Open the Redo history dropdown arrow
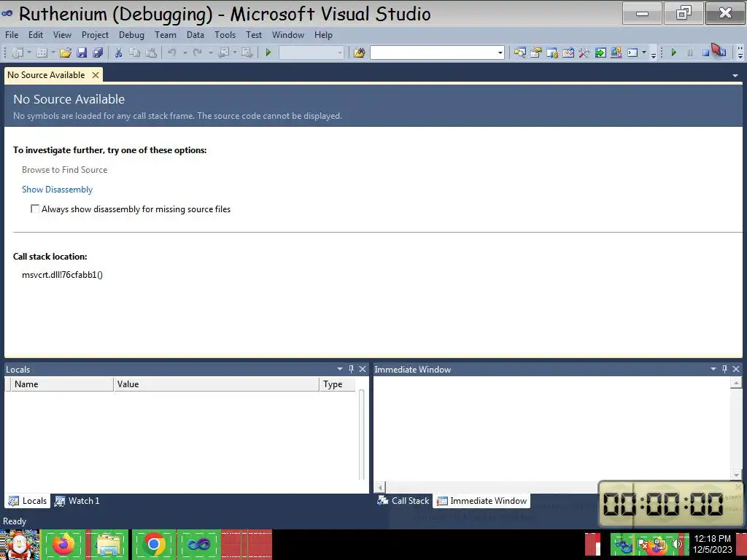This screenshot has height=560, width=747. (x=210, y=52)
